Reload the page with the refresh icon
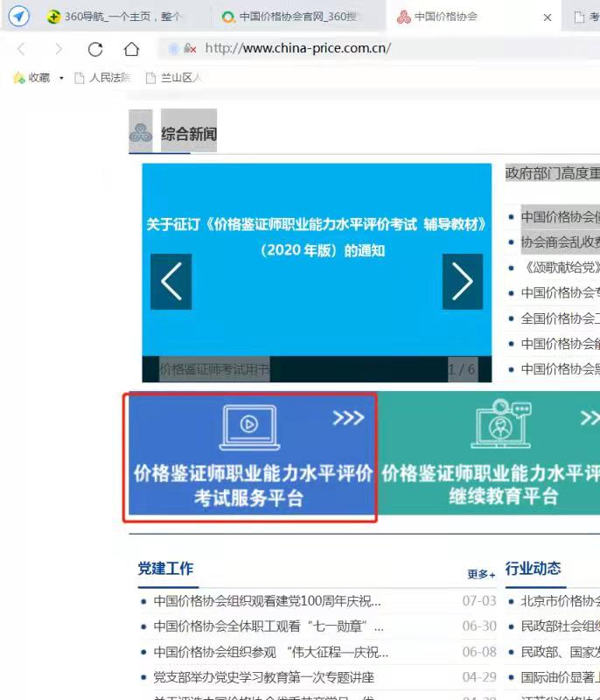The height and width of the screenshot is (700, 600). 95,49
